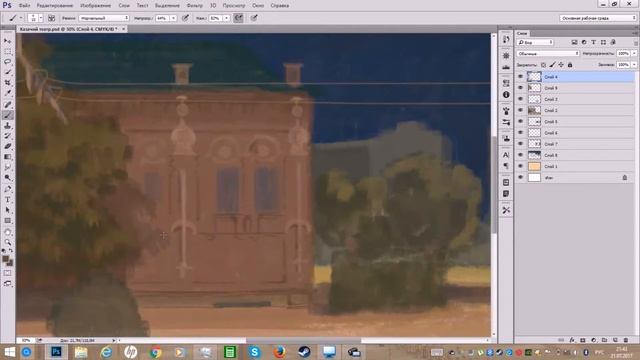
Task: Click the delete layer trash icon
Action: coord(626,340)
